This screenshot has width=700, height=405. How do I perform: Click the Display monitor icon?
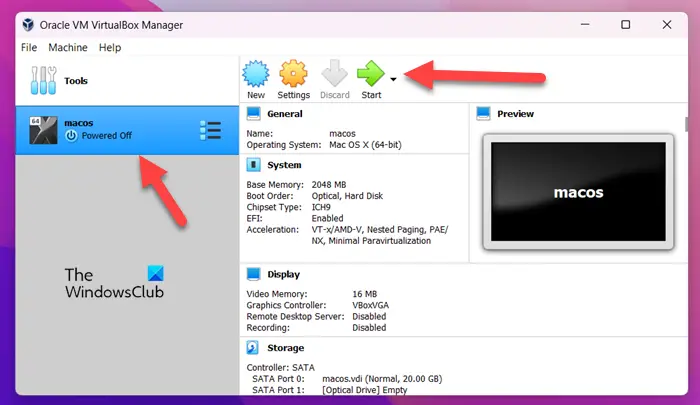[x=254, y=274]
